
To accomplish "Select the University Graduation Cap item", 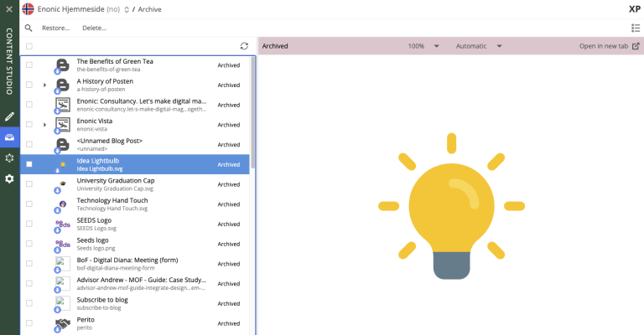I will pos(116,180).
